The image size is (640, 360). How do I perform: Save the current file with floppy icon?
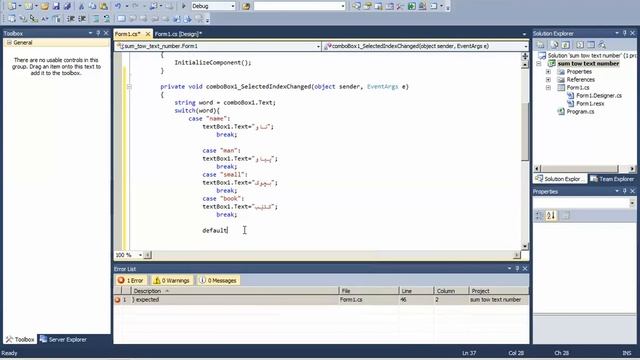(x=56, y=6)
